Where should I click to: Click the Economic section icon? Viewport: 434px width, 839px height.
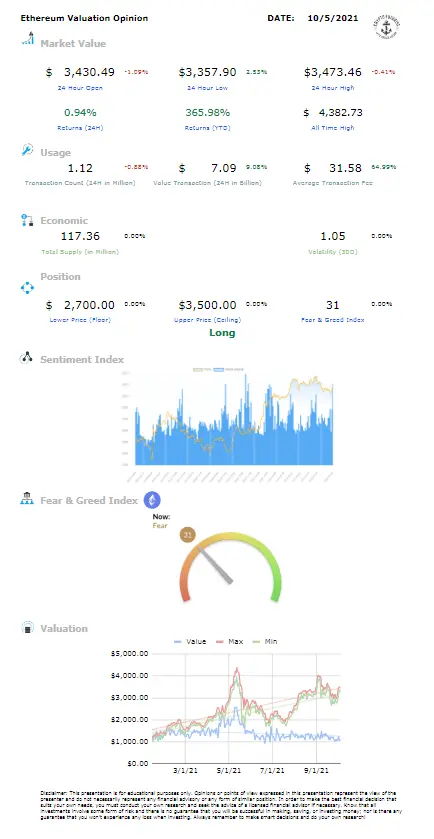(27, 220)
